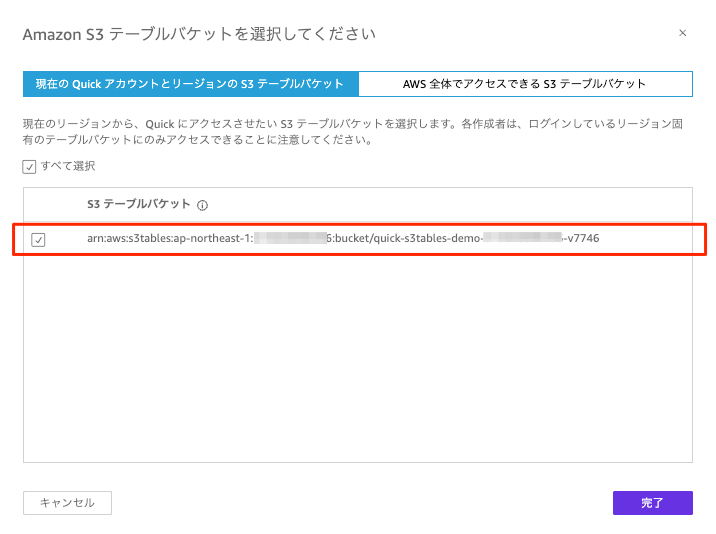Click the 完了 button

pos(653,503)
